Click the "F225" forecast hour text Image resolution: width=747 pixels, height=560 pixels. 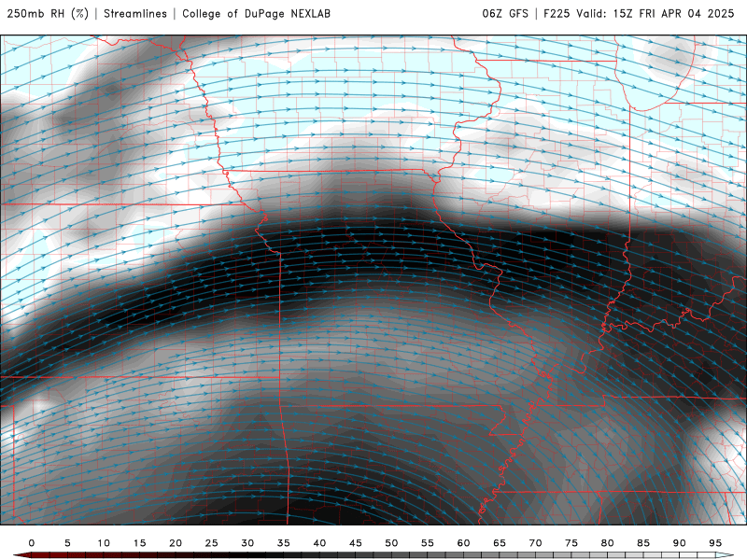click(557, 14)
